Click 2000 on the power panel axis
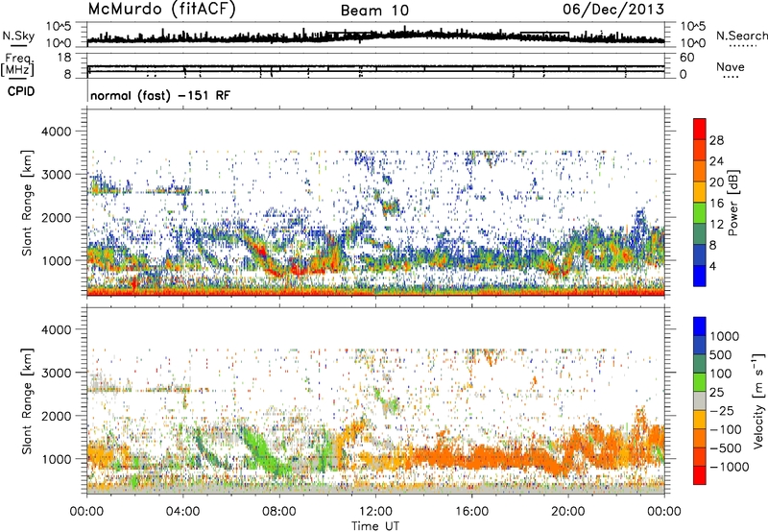Image resolution: width=768 pixels, height=532 pixels. pyautogui.click(x=56, y=217)
